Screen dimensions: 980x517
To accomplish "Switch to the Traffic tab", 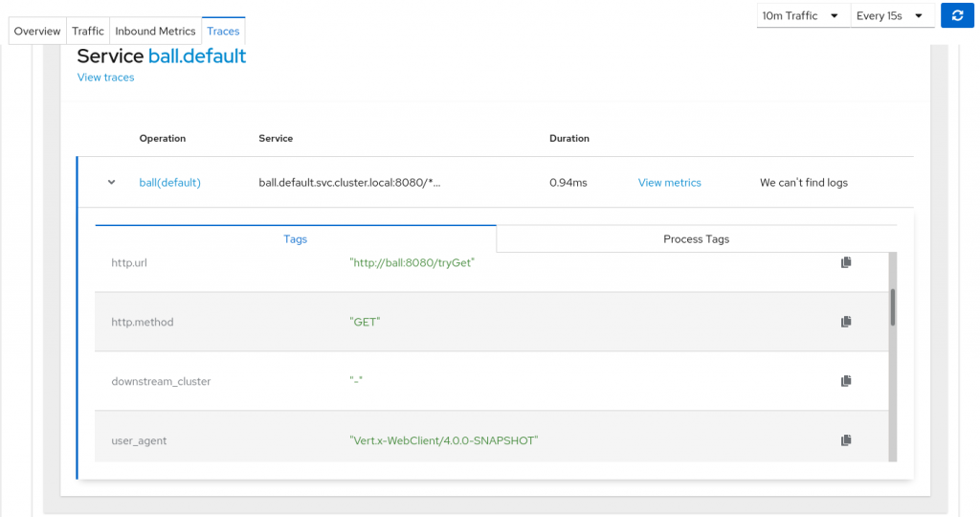I will (88, 31).
